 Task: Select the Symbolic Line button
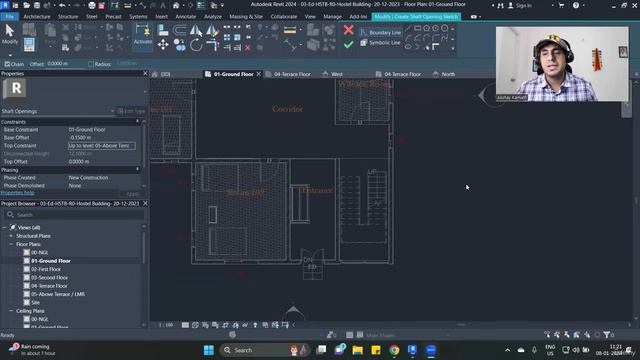coord(380,42)
